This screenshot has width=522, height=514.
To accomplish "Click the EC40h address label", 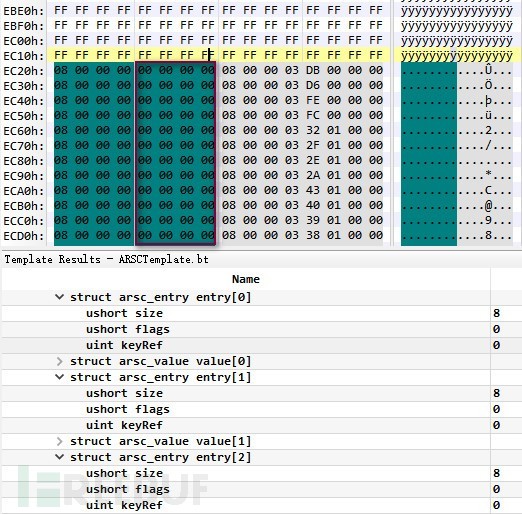I will [24, 101].
